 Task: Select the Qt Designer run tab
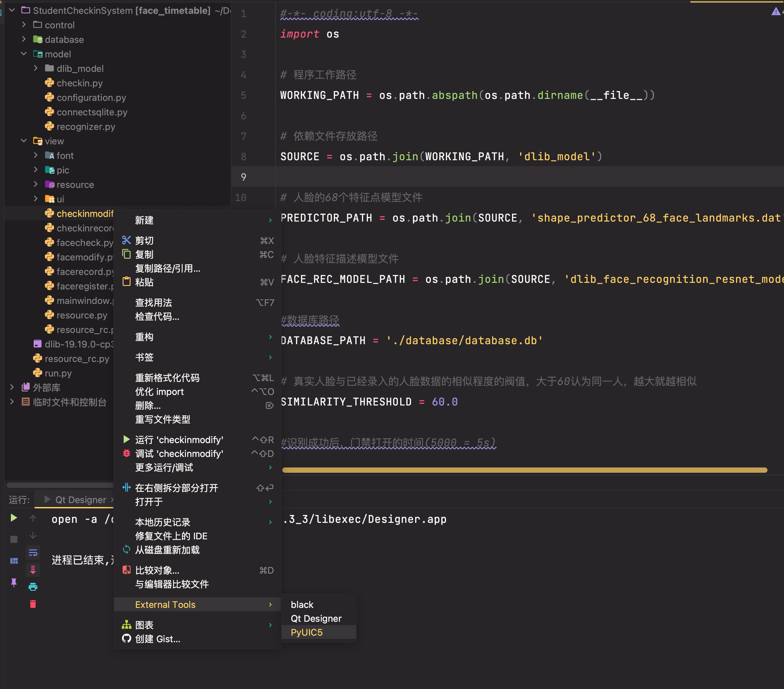[75, 499]
